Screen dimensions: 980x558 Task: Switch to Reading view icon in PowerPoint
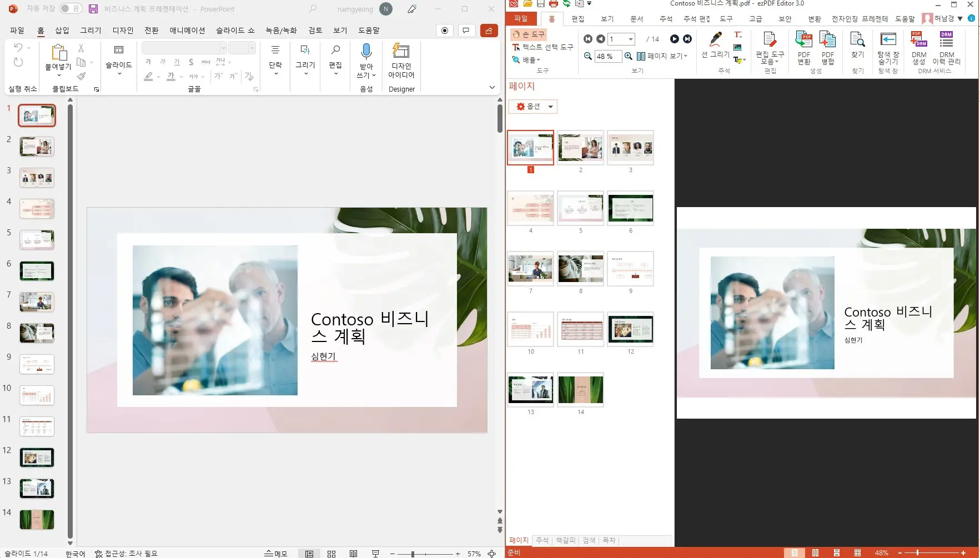[x=354, y=554]
